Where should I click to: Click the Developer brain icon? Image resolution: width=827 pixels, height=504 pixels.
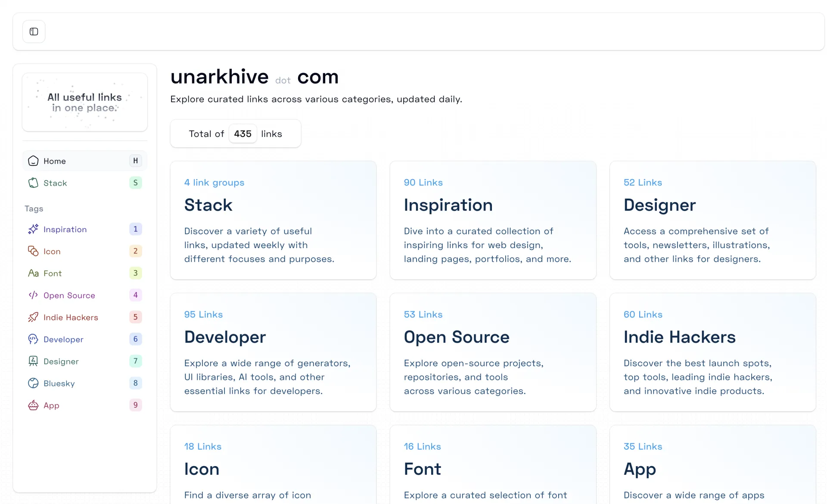click(x=33, y=339)
